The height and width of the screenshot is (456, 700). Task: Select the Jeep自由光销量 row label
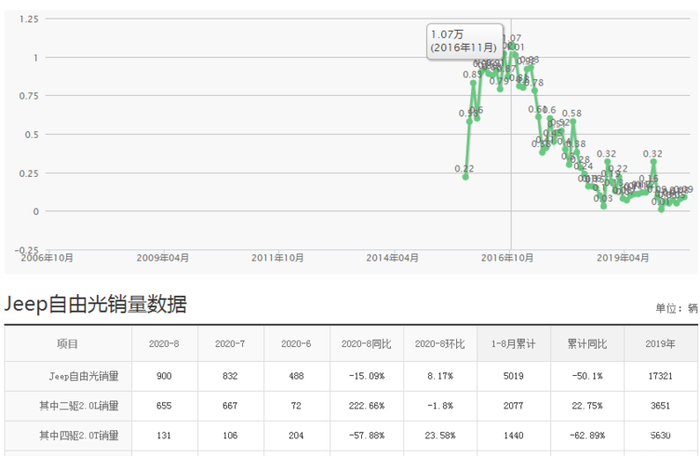coord(84,376)
